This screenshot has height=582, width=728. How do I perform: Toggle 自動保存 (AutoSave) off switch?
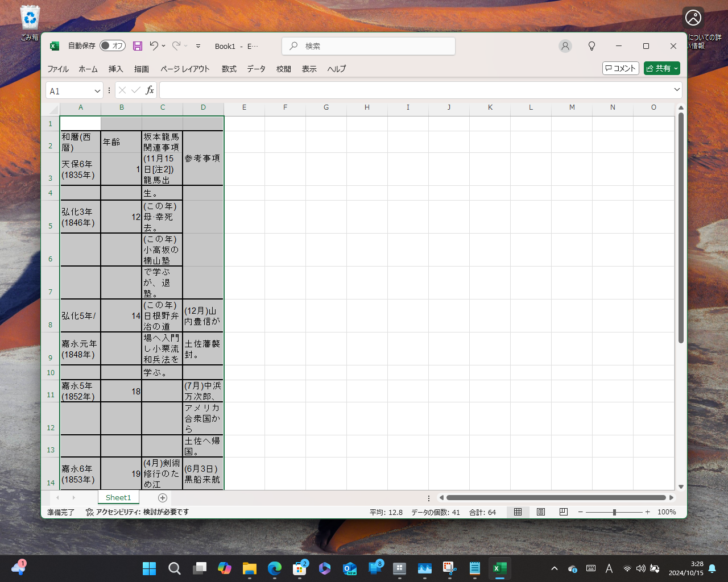coord(112,46)
